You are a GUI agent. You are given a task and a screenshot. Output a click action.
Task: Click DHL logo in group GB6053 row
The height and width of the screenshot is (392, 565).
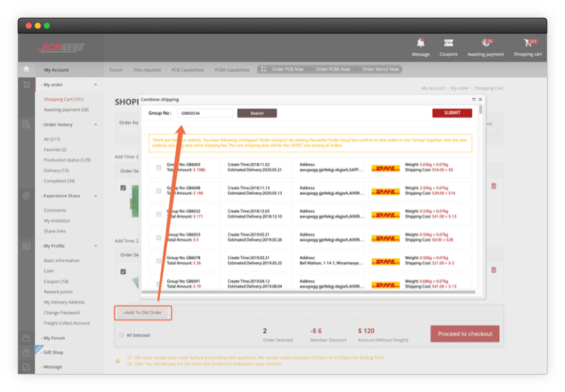point(385,239)
